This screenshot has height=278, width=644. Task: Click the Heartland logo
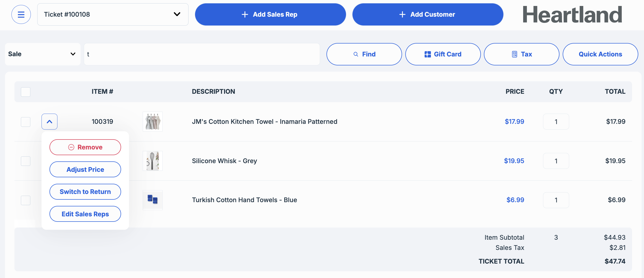click(x=572, y=14)
